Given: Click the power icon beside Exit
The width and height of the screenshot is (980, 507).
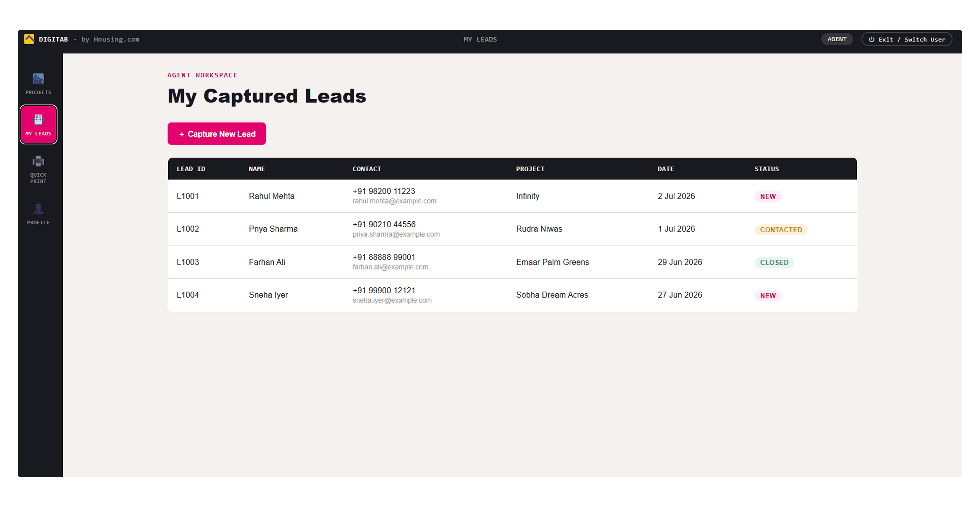Looking at the screenshot, I should (x=872, y=39).
